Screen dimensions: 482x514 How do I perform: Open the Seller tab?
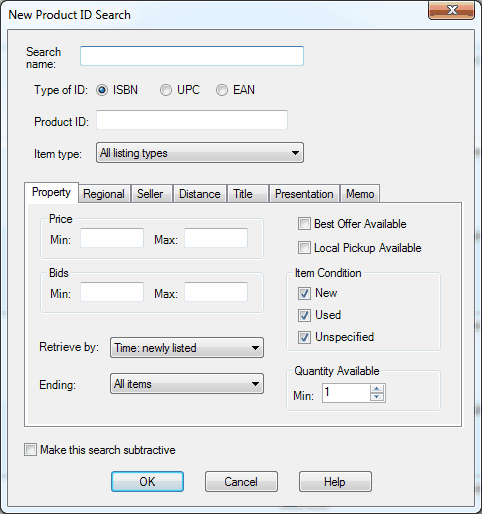click(x=150, y=194)
